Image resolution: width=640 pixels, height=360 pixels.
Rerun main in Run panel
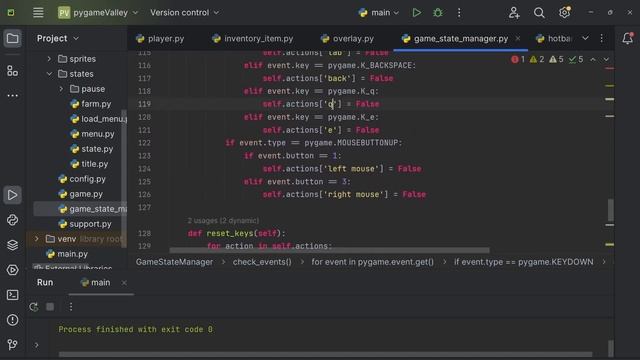(x=33, y=307)
